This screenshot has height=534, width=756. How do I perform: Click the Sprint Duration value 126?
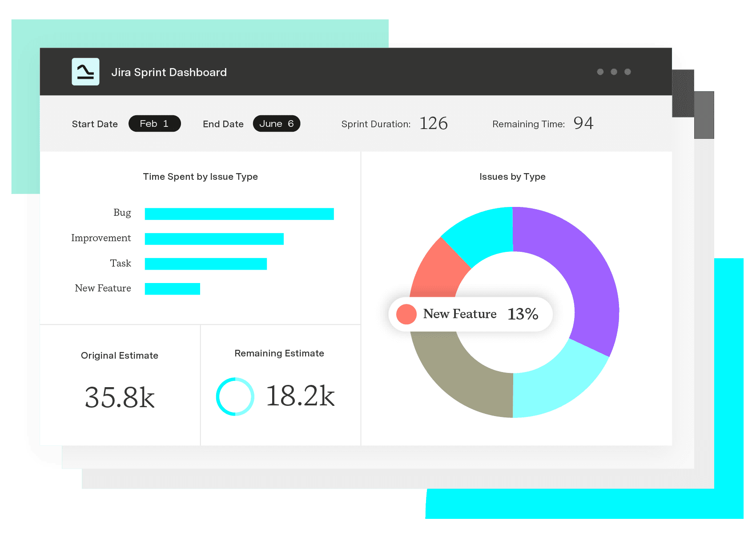433,123
